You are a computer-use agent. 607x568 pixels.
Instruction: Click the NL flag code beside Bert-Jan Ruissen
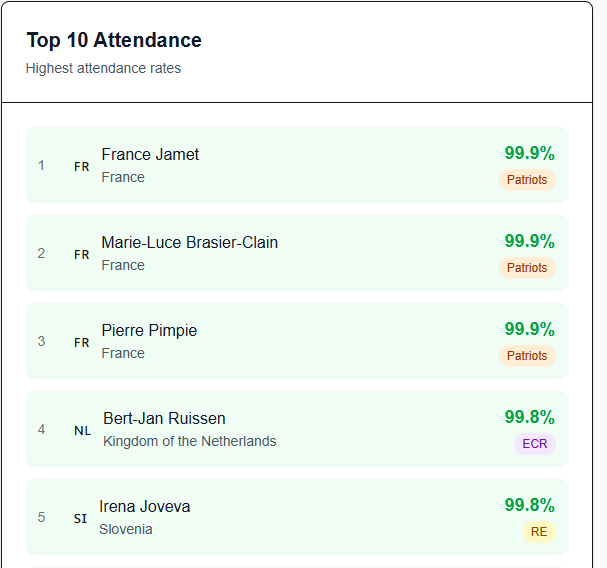pos(82,431)
